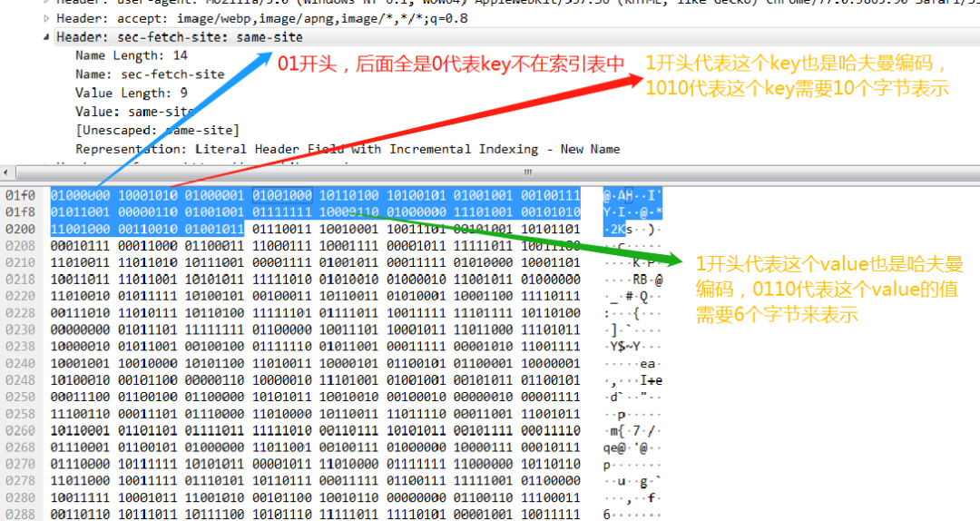
Task: Click the horizontal scrollbar thumb
Action: point(527,172)
